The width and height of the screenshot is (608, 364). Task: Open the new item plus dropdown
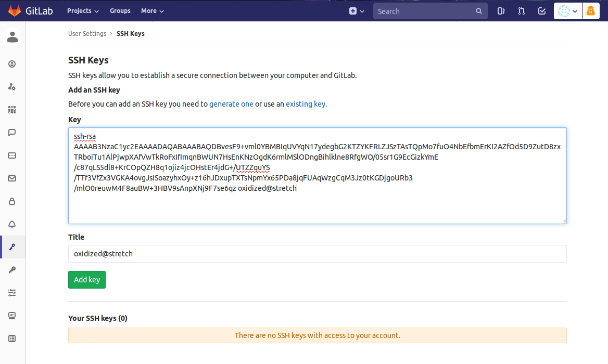(x=357, y=11)
